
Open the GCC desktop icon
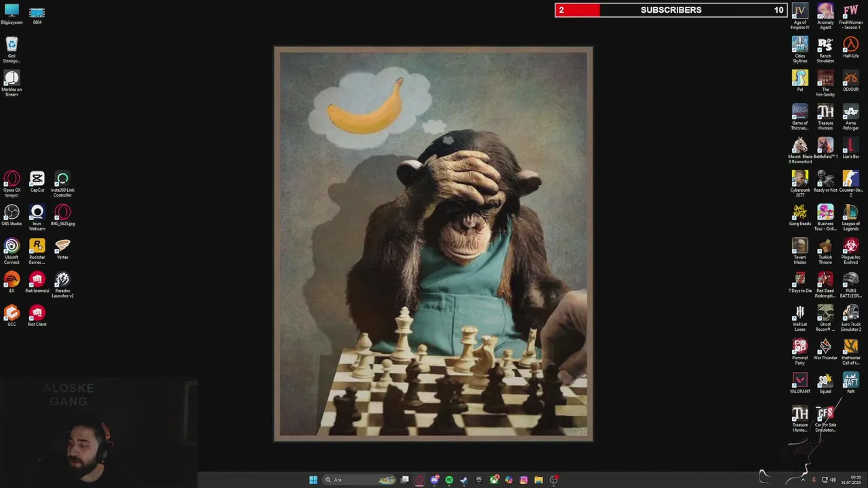pyautogui.click(x=12, y=316)
